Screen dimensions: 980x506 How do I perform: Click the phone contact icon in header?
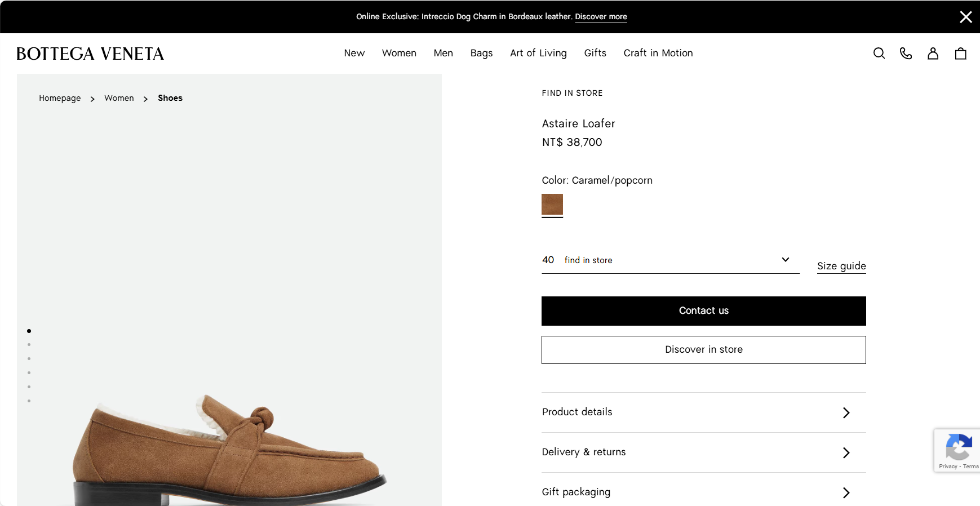[906, 54]
